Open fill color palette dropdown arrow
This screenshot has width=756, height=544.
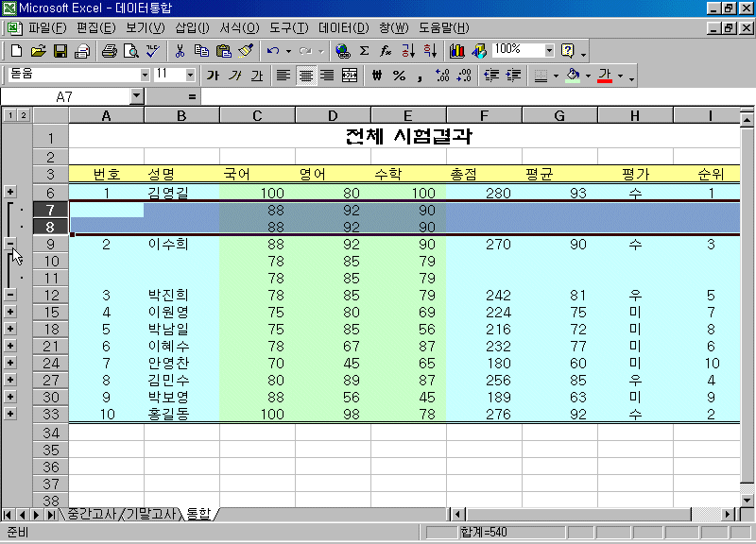pos(588,76)
